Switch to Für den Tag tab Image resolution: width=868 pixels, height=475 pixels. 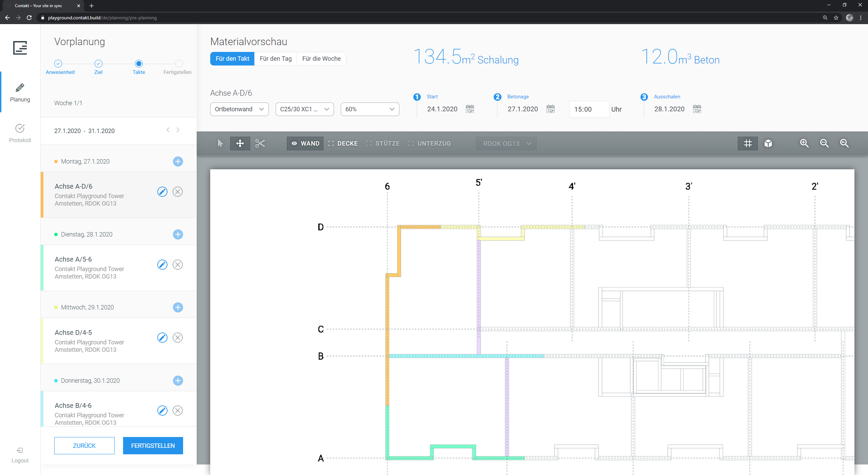(275, 58)
